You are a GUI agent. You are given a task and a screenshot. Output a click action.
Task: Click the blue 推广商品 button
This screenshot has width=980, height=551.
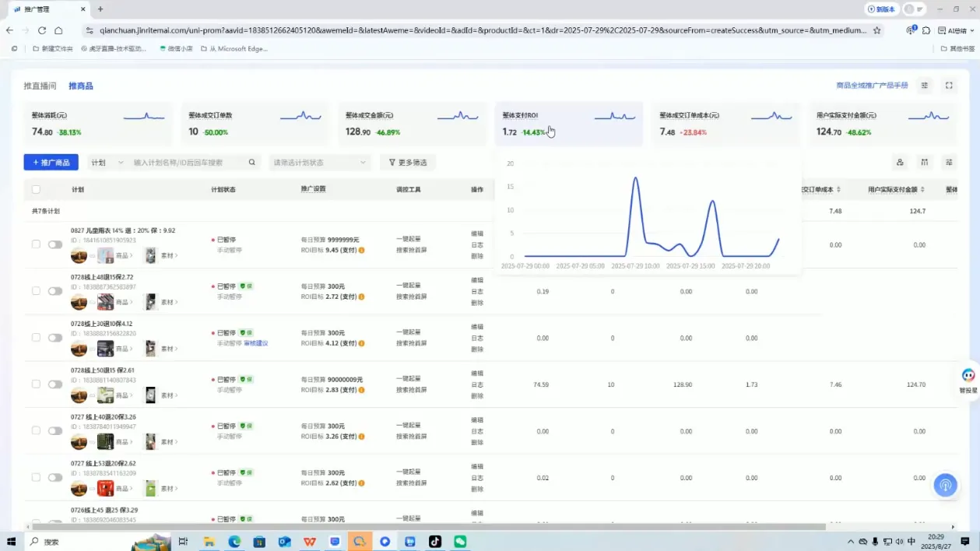51,163
